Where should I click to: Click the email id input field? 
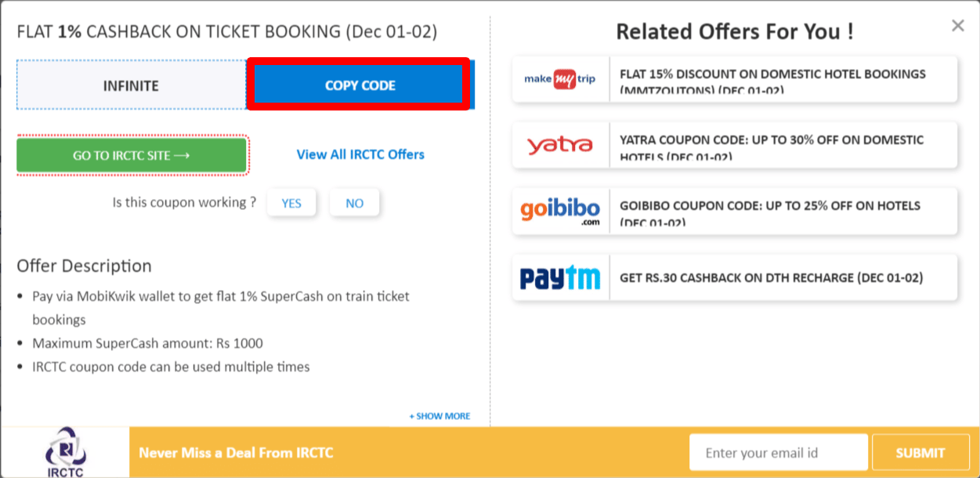pos(778,451)
